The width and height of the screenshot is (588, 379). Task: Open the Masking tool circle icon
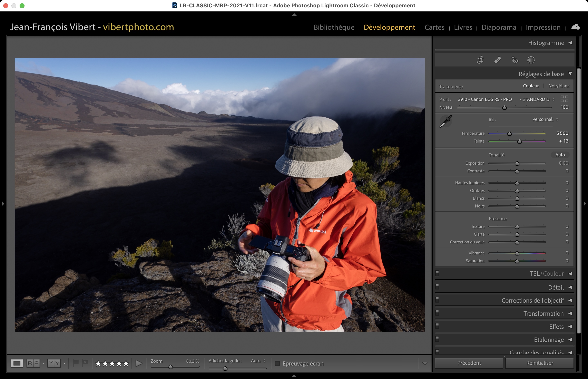click(531, 60)
